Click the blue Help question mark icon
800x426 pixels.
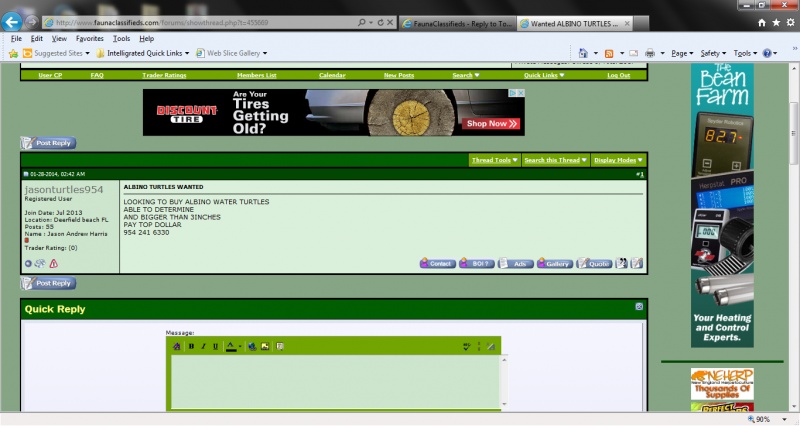tap(767, 53)
